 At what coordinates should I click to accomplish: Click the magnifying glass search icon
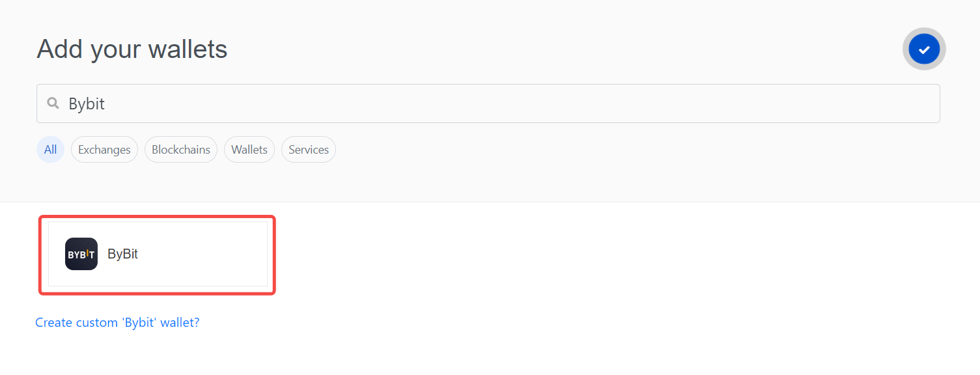click(53, 104)
